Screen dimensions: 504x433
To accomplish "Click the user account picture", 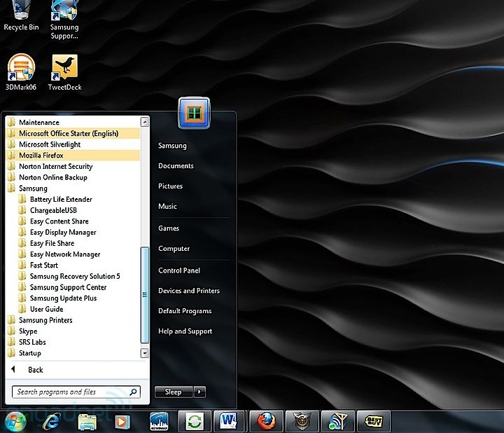I will [x=194, y=113].
